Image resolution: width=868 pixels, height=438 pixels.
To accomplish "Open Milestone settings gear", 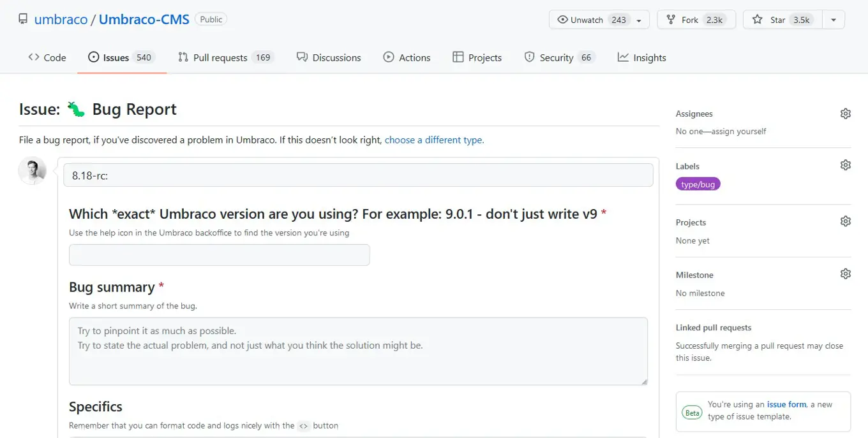I will click(845, 274).
